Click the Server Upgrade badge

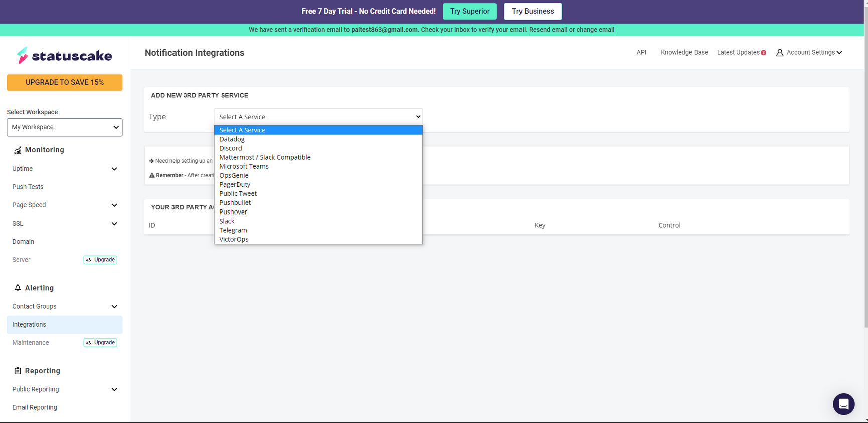coord(100,260)
